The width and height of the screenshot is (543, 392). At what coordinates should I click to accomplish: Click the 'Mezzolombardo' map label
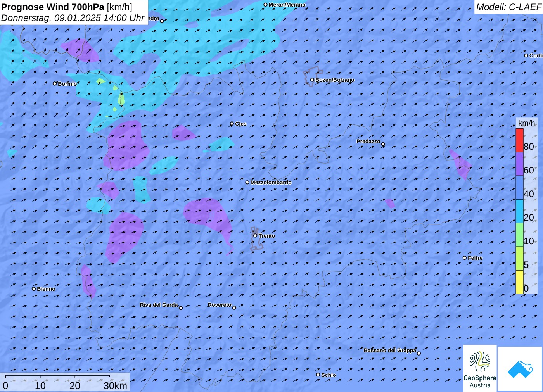(271, 182)
